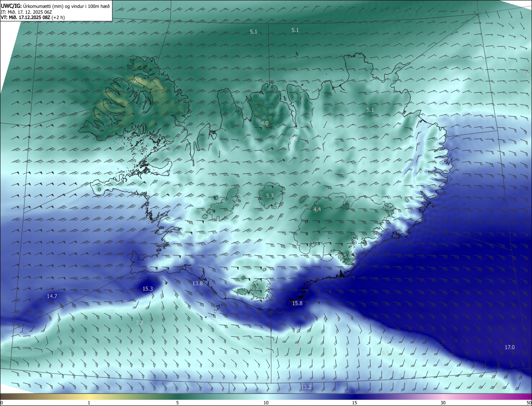This screenshot has width=532, height=406.
Task: Click the '30' tick on the color scale
Action: (x=443, y=403)
